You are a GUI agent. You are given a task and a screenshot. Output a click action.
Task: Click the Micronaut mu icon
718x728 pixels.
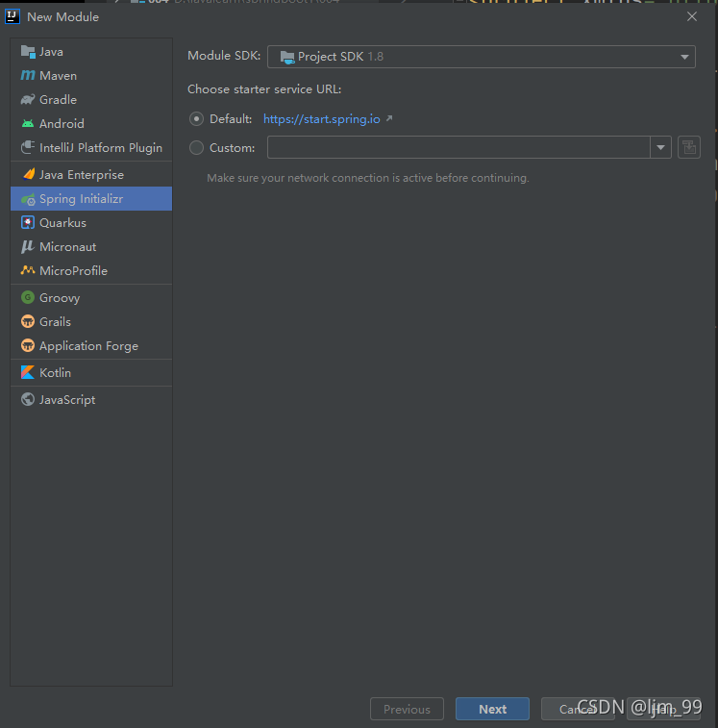[x=28, y=246]
